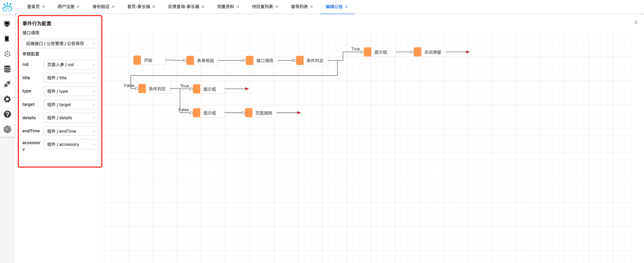
Task: Open the target parameter dropdown
Action: 71,105
